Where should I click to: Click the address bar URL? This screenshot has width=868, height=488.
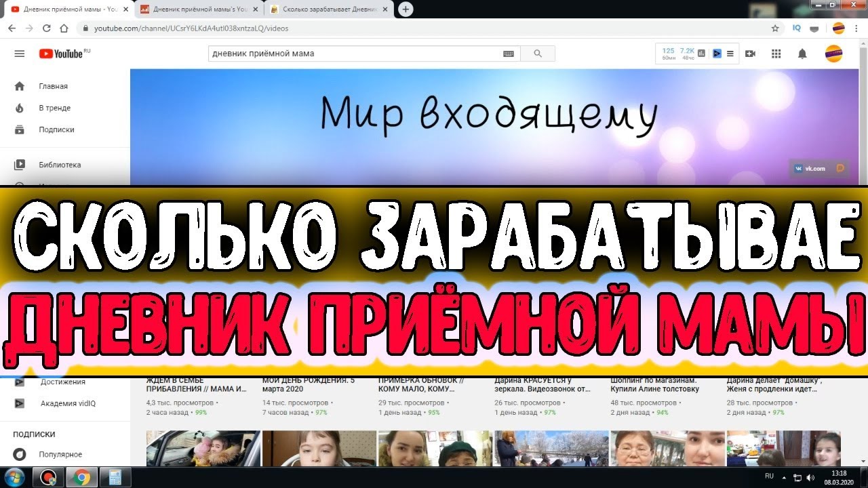tap(191, 28)
